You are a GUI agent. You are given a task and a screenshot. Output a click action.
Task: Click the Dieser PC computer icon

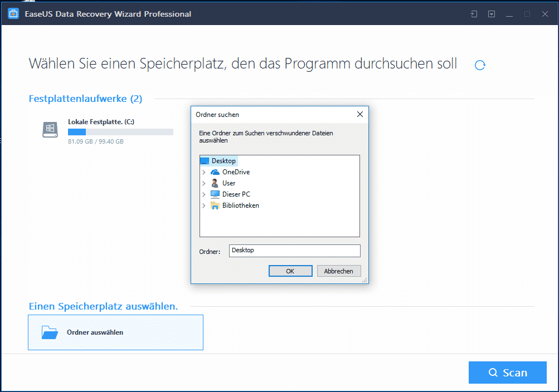pos(215,194)
